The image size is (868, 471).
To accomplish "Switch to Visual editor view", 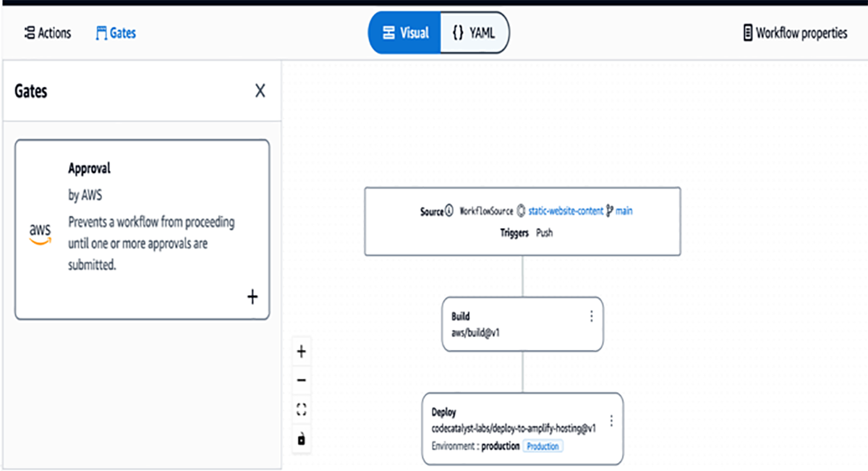I will (405, 33).
